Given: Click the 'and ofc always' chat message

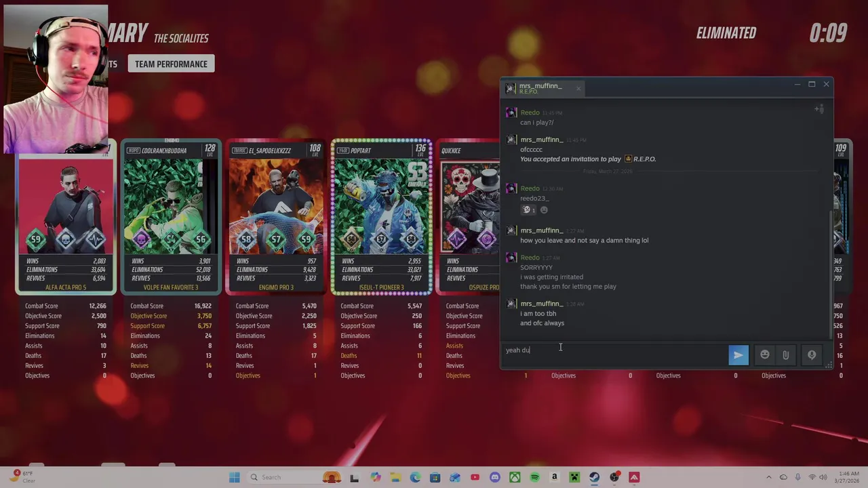Looking at the screenshot, I should tap(542, 323).
